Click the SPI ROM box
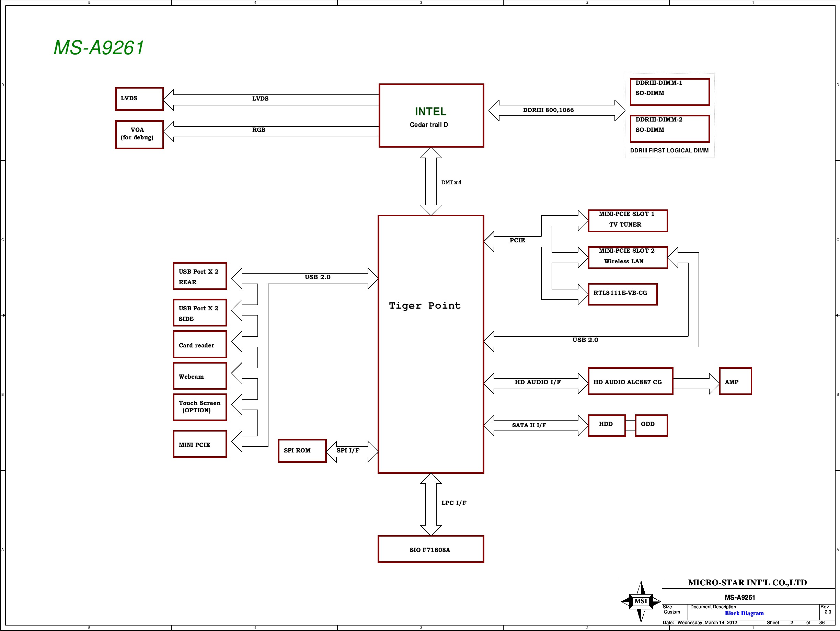This screenshot has height=631, width=840. tap(302, 450)
